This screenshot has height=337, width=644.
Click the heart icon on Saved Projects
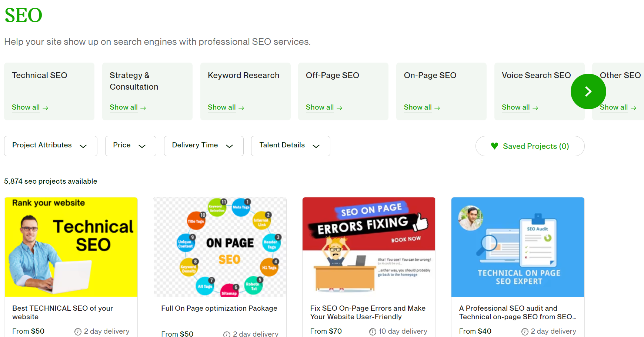[x=494, y=146]
